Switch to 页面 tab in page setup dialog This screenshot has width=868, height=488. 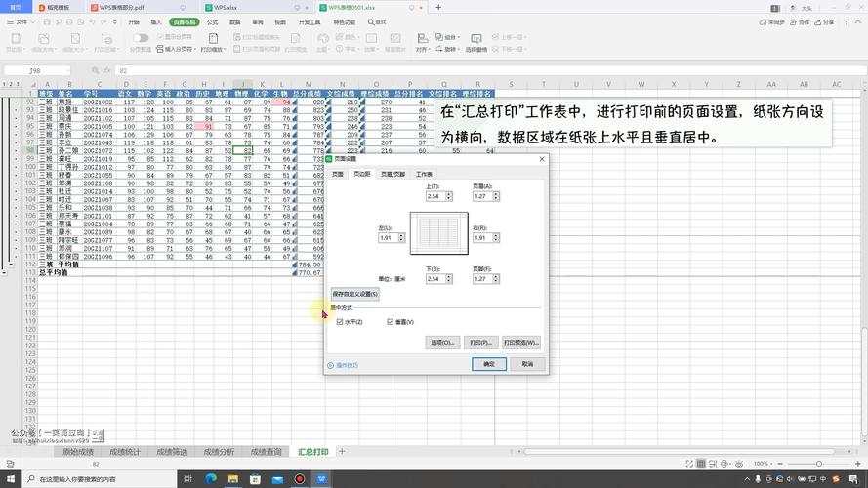(338, 174)
